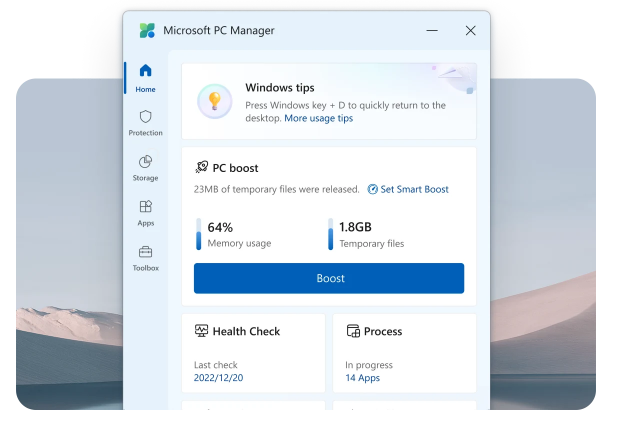The width and height of the screenshot is (618, 427).
Task: Click the temporary files level bar
Action: [x=330, y=234]
